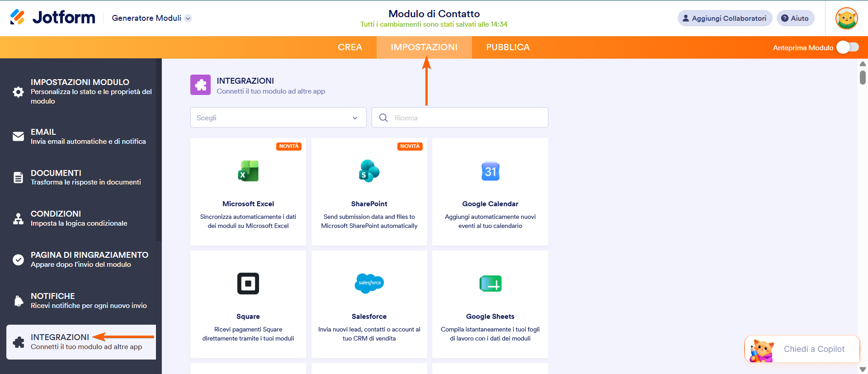Viewport: 868px width, 374px height.
Task: Click the puzzle icon in Integrazioni sidebar item
Action: (19, 342)
